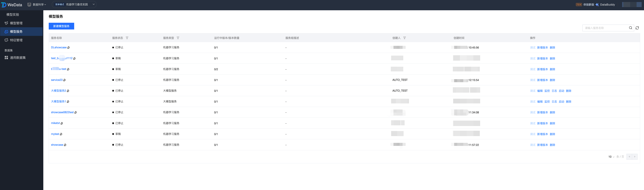
Task: Select 通用数据集 in sidebar
Action: pyautogui.click(x=18, y=58)
